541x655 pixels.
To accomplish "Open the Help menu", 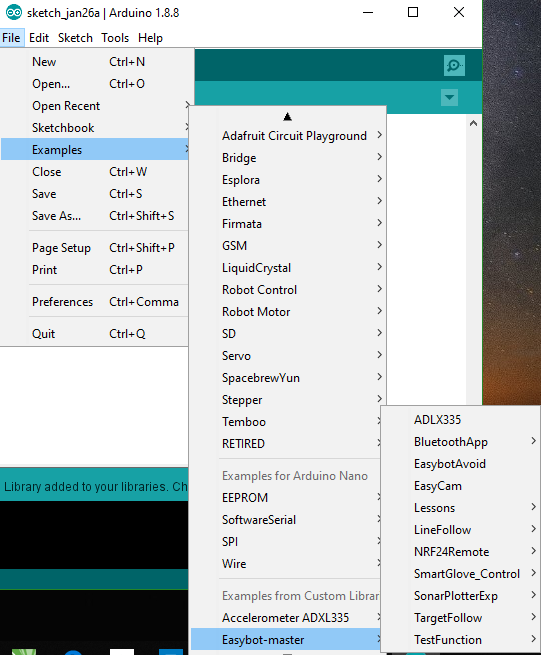I will click(x=150, y=38).
